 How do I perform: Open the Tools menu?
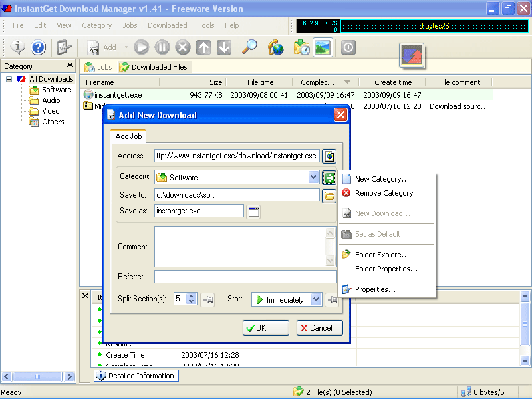(x=206, y=25)
